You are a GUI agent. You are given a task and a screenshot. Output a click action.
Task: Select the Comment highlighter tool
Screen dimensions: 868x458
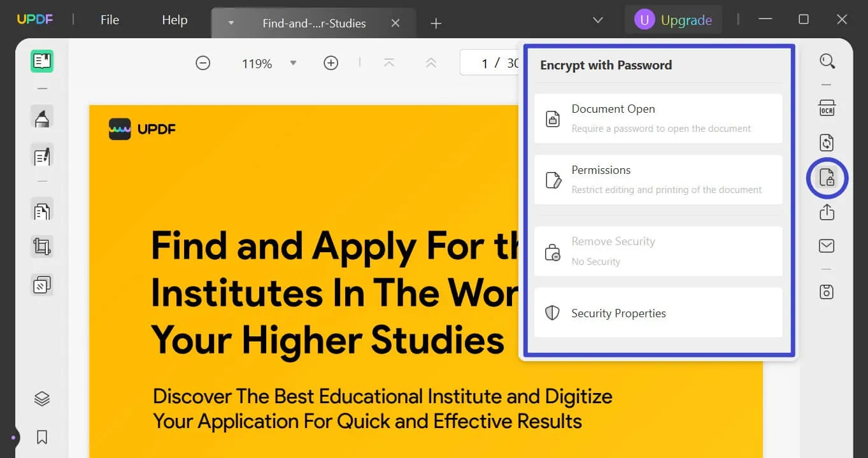pyautogui.click(x=42, y=118)
